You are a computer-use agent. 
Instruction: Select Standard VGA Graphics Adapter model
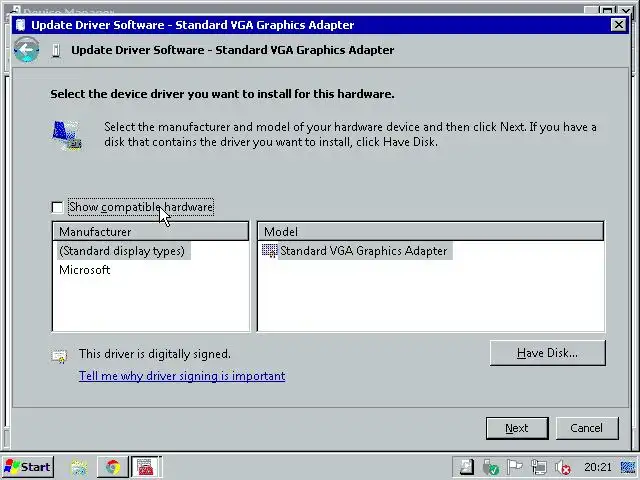coord(363,251)
